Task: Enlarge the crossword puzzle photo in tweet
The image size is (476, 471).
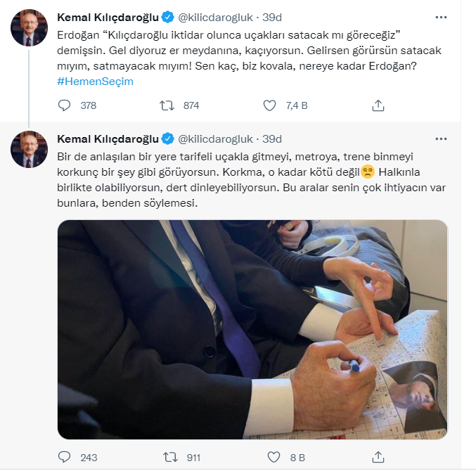Action: click(252, 330)
